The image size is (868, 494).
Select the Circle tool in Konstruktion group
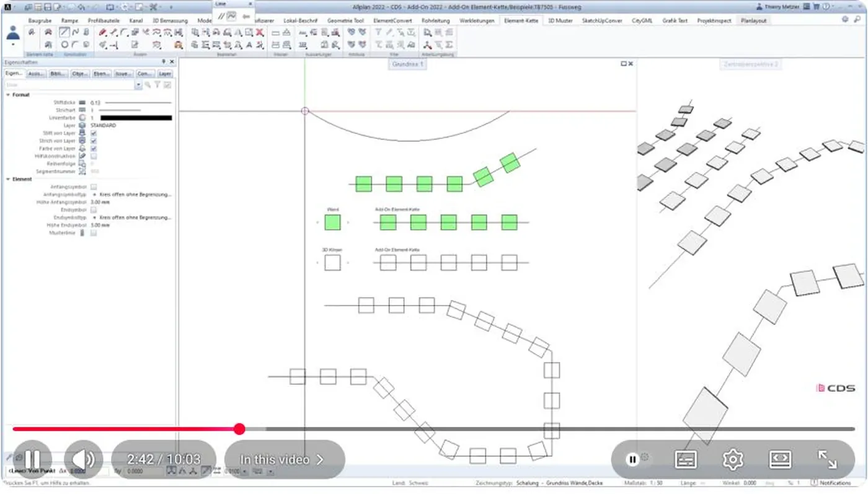(x=64, y=45)
